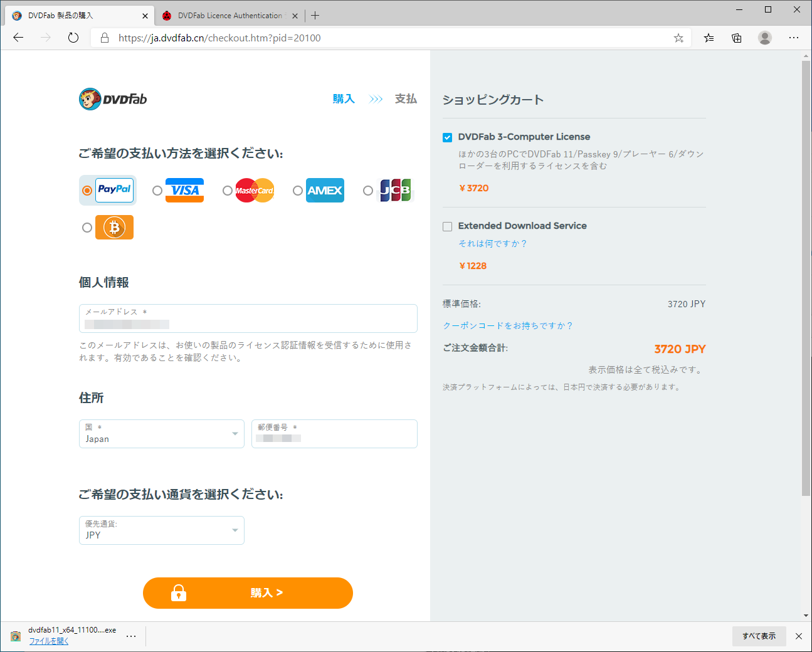Open the Collections icon in toolbar
This screenshot has height=652, width=812.
[737, 38]
